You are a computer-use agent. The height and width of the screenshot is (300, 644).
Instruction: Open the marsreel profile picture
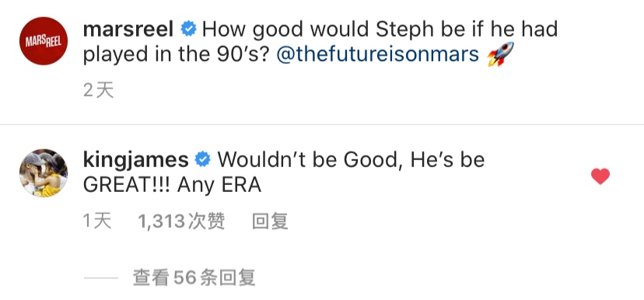(x=44, y=41)
